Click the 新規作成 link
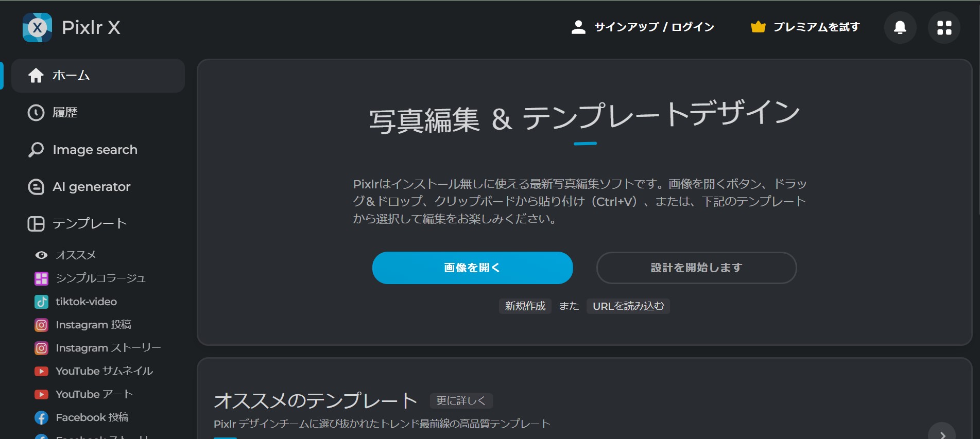 coord(525,306)
